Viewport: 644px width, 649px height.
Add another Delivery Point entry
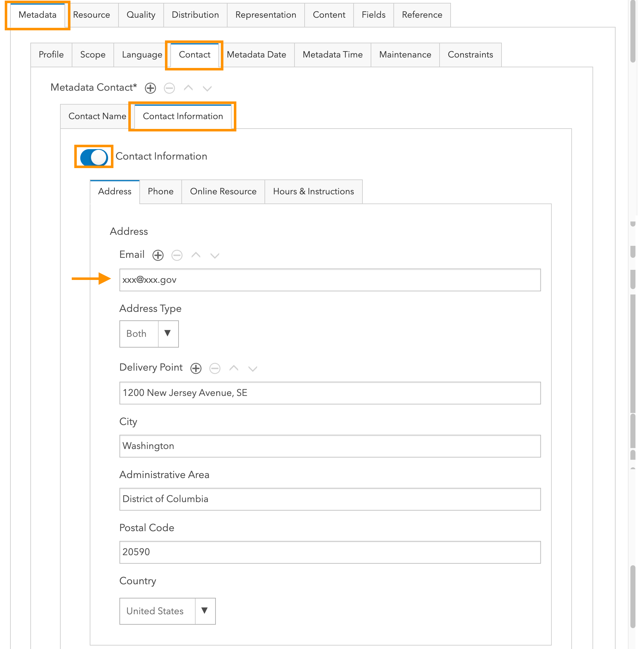point(196,368)
